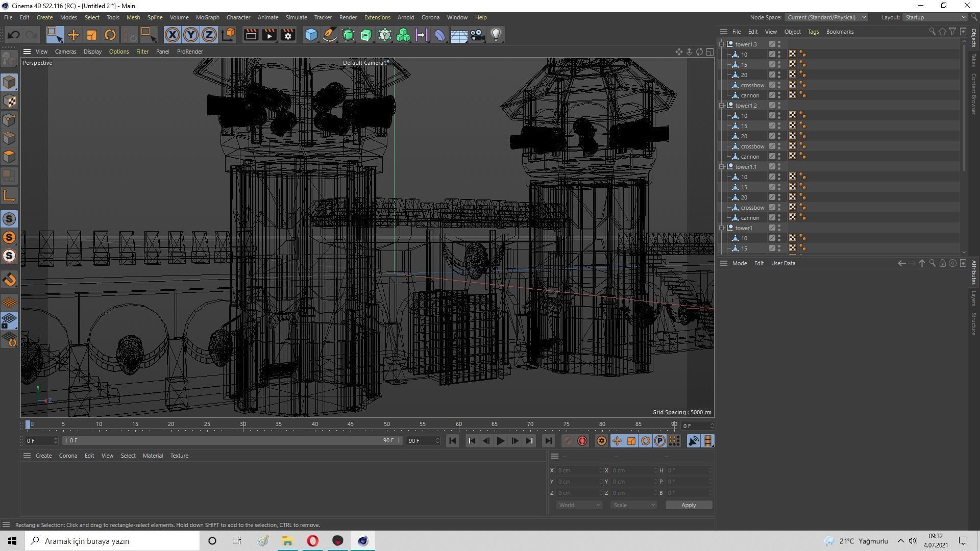Play the animation forward
Viewport: 980px width, 551px height.
[x=500, y=441]
